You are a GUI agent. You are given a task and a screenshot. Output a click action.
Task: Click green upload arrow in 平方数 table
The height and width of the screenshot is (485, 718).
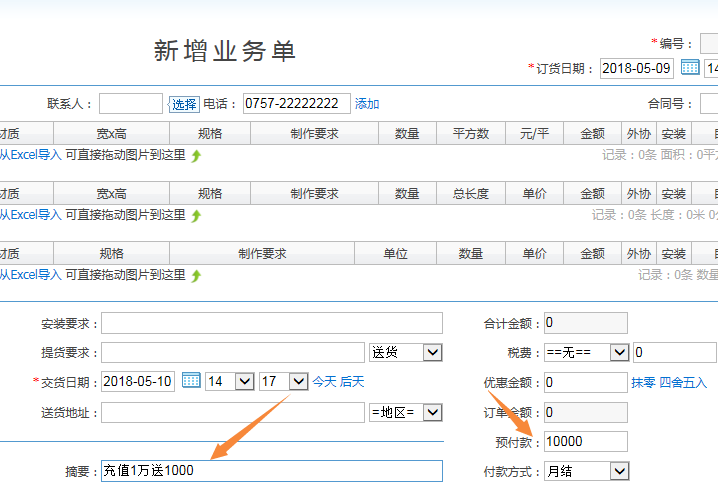click(x=196, y=155)
